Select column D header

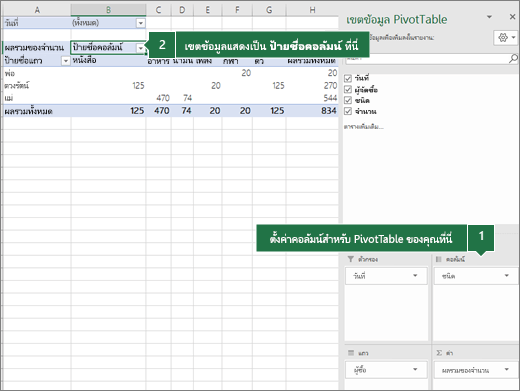182,10
